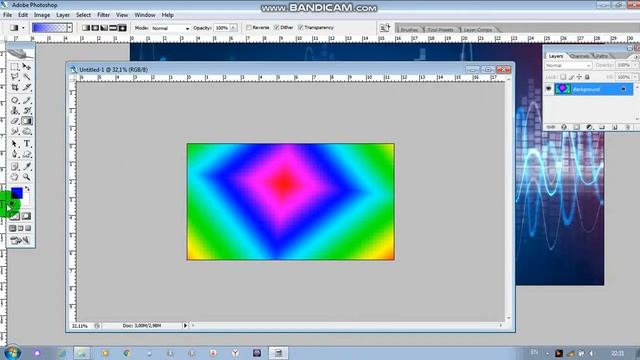Select the Brush tool

[x=27, y=100]
